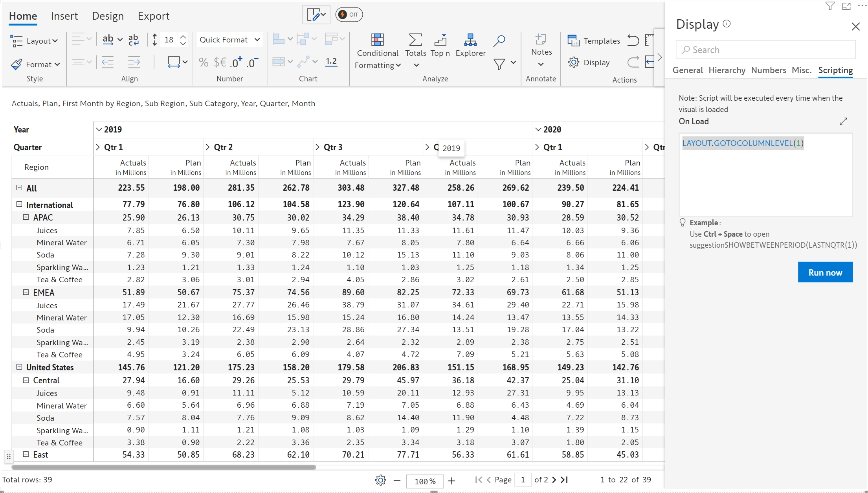Open the Numbers tab in Display panel
The width and height of the screenshot is (868, 493).
(768, 70)
